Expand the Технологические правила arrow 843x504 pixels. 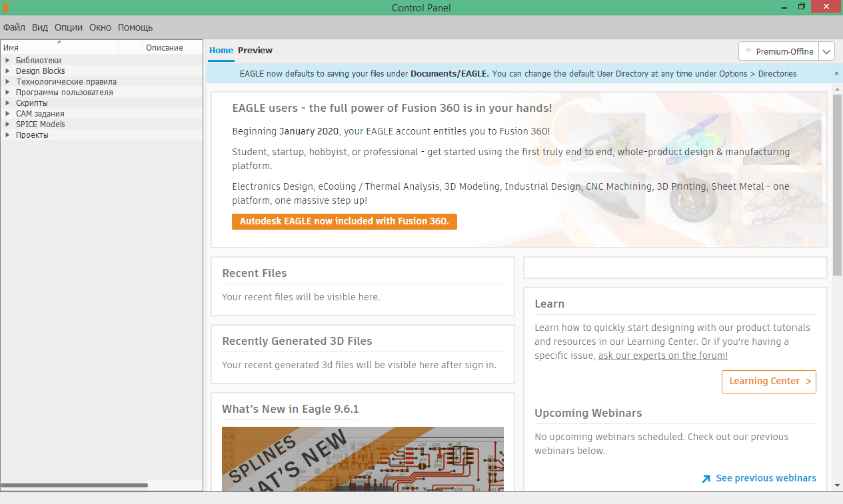click(x=7, y=82)
